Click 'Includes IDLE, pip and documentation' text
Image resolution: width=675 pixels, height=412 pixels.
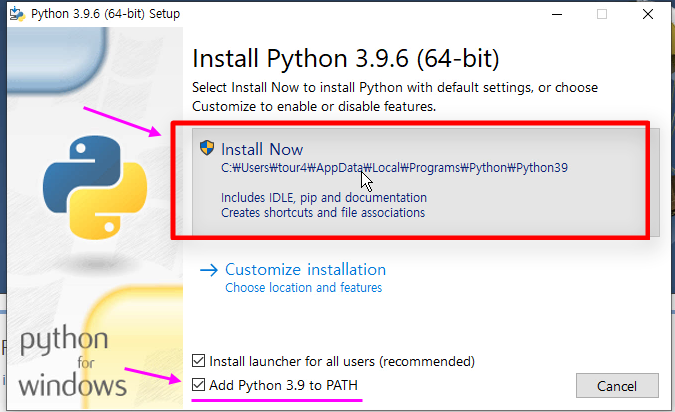pyautogui.click(x=324, y=198)
